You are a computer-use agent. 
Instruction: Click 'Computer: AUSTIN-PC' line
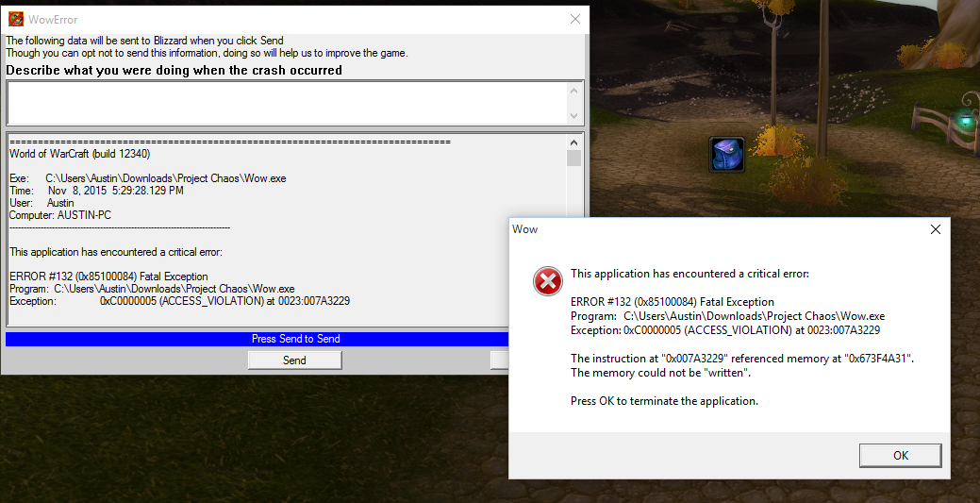coord(60,215)
